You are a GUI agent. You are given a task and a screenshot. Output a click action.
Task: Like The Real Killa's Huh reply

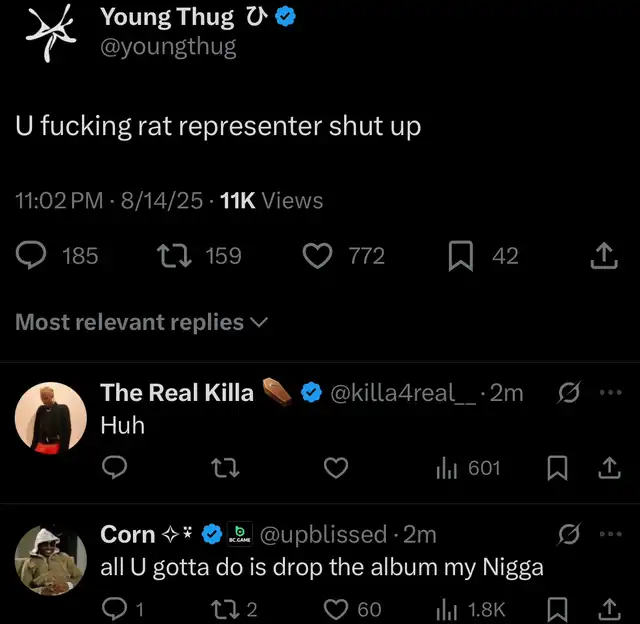pos(337,467)
